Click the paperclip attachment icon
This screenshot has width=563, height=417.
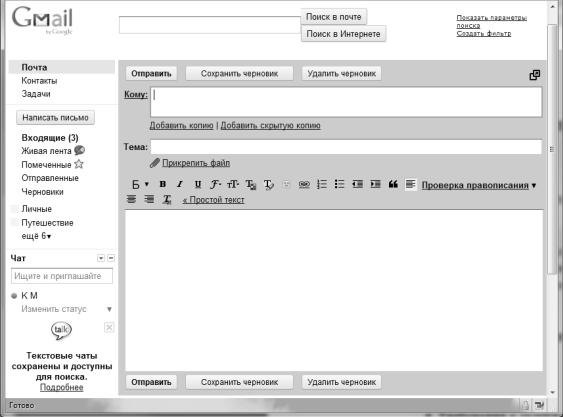tap(154, 163)
